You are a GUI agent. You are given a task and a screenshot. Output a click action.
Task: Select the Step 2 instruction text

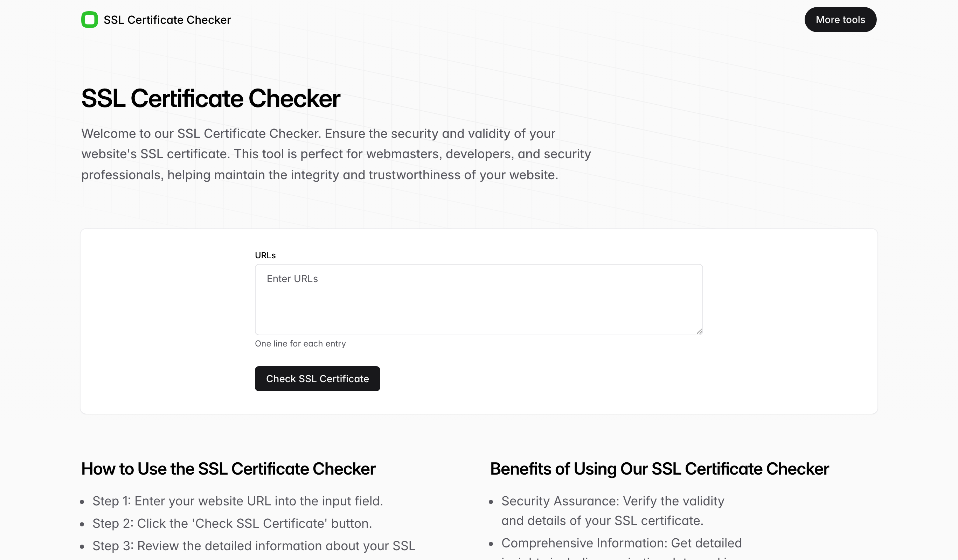pyautogui.click(x=232, y=524)
